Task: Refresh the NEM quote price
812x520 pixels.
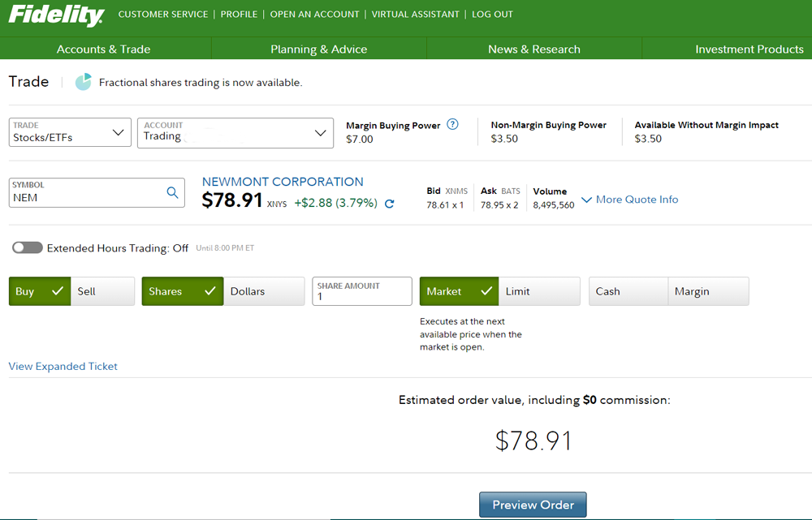Action: (389, 204)
